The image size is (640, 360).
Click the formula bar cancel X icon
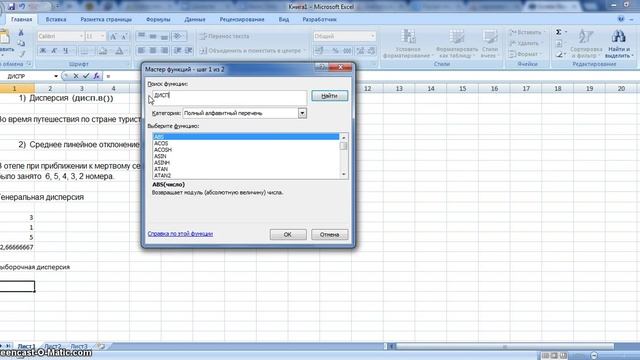(x=76, y=76)
